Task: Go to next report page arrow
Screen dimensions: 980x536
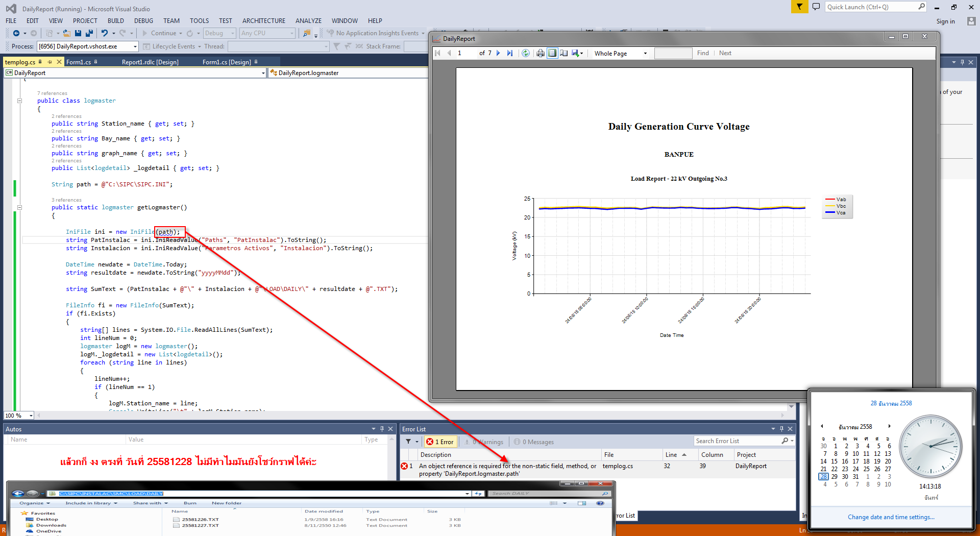Action: coord(498,53)
